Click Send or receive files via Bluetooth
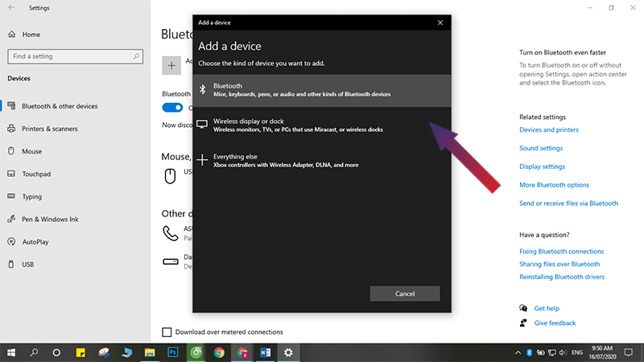Screen dimensions: 644x362 (568, 204)
